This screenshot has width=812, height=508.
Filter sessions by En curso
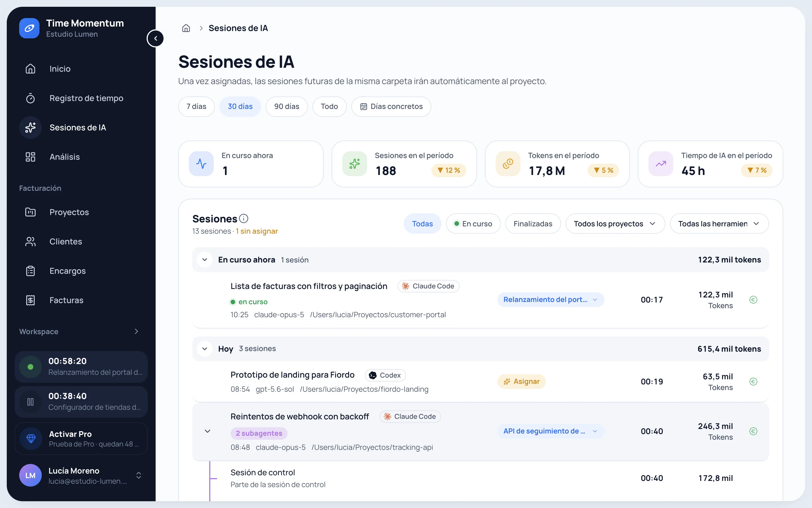click(x=473, y=224)
